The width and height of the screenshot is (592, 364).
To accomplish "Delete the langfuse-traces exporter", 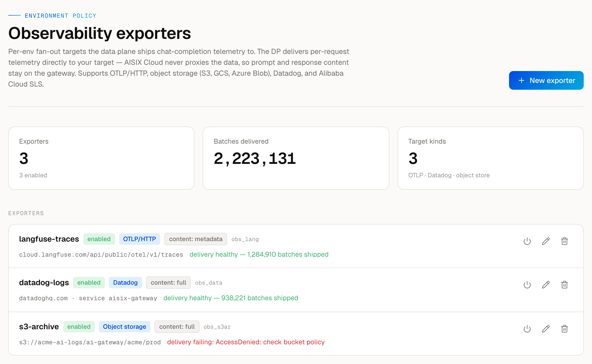I will [565, 241].
